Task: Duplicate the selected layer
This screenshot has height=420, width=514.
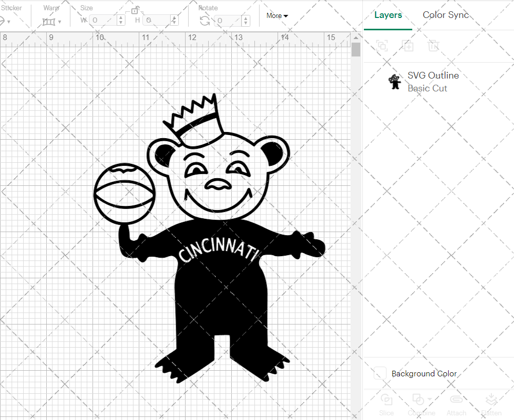Action: click(x=408, y=46)
